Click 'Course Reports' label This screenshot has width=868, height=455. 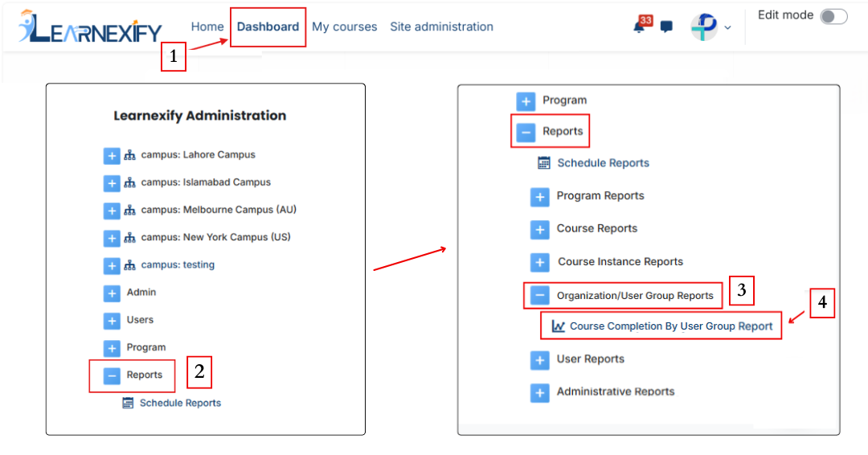[x=597, y=228]
